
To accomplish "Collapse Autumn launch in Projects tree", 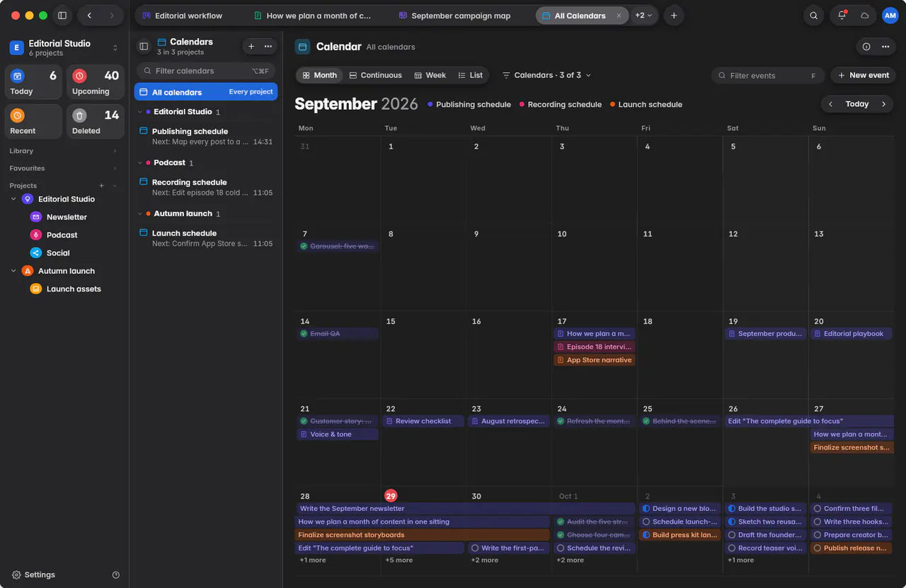I will (x=13, y=271).
